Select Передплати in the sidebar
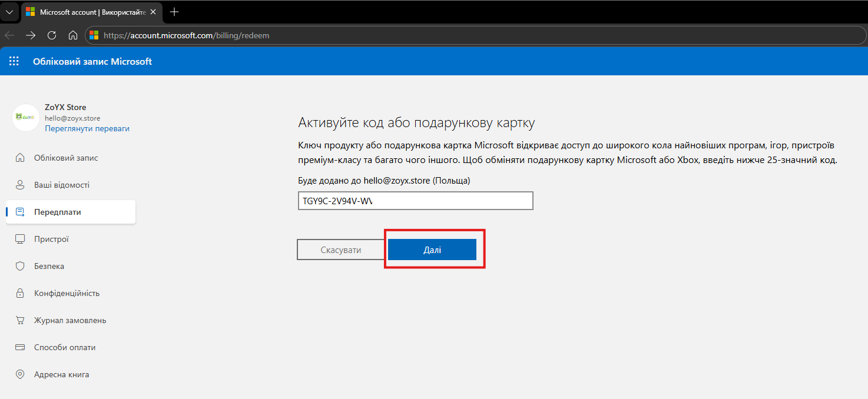Viewport: 868px width, 399px height. click(x=71, y=212)
